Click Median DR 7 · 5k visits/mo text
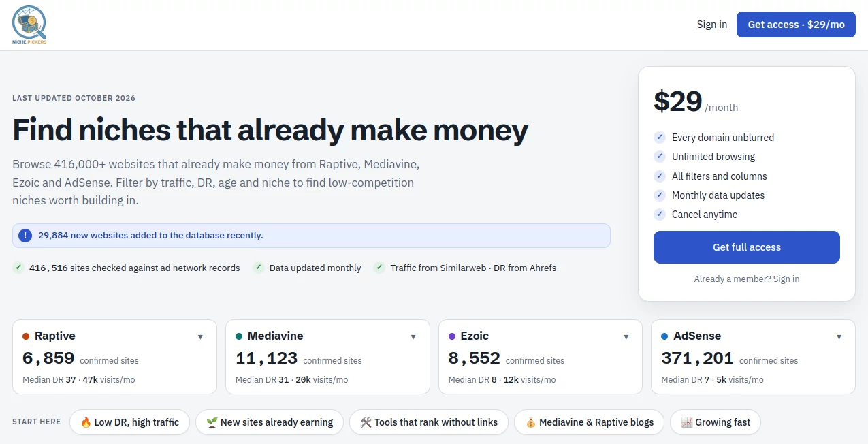 coord(712,379)
